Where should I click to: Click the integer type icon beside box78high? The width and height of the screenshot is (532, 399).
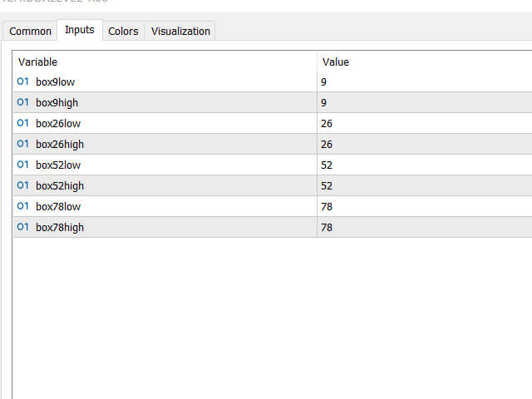click(22, 227)
